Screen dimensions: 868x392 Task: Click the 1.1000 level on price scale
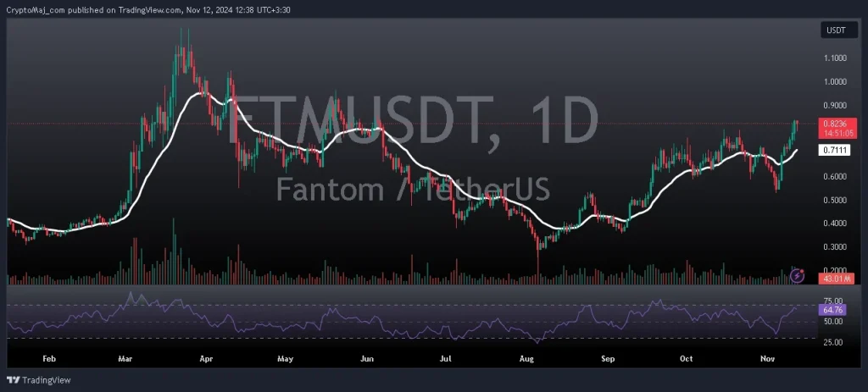click(x=834, y=58)
